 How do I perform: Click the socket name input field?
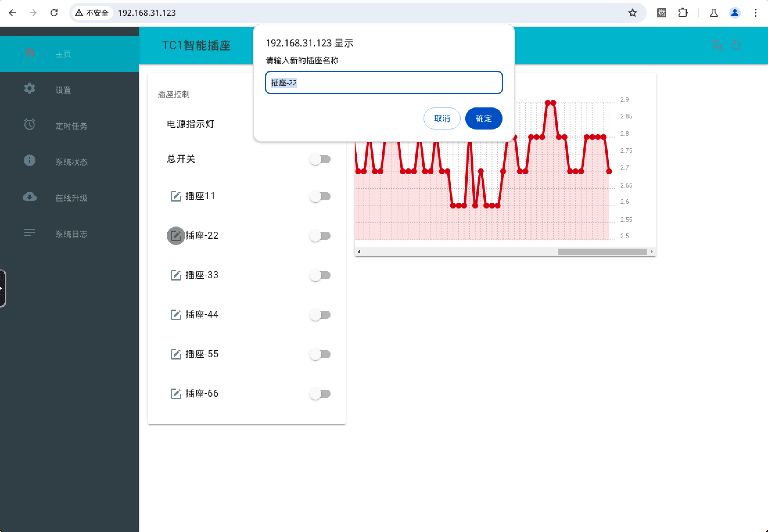click(x=383, y=83)
